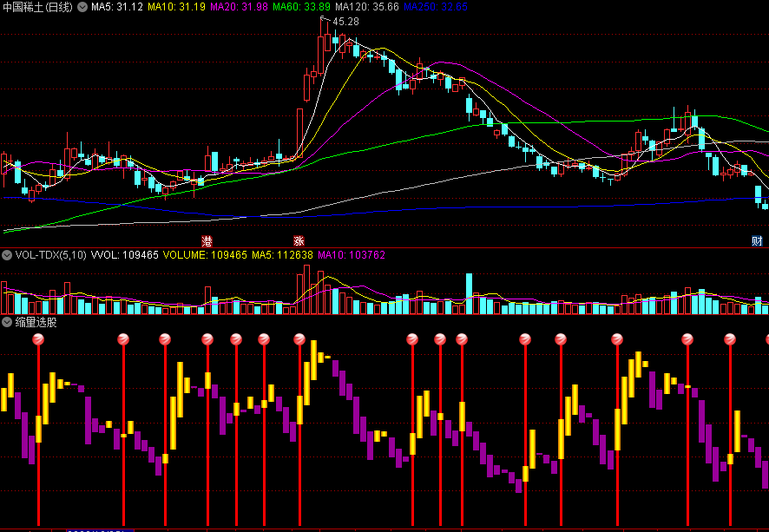The height and width of the screenshot is (532, 769).
Task: Open the blue 财 financial marker
Action: coord(757,240)
